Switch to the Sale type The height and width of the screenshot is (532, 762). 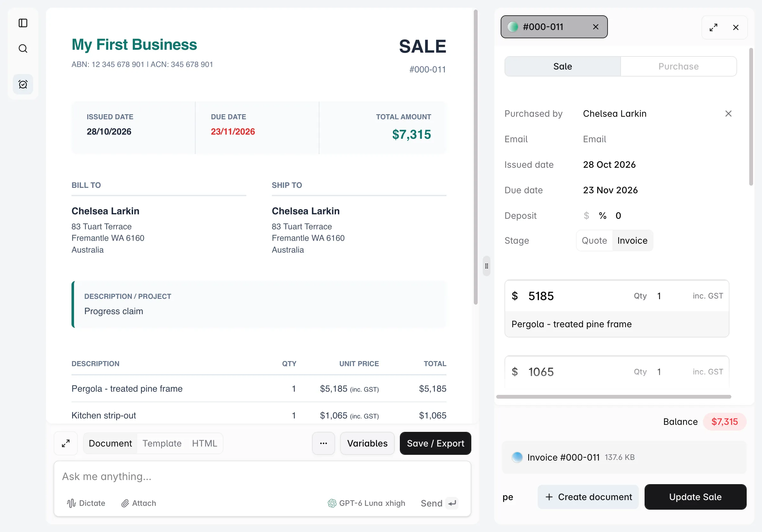click(x=563, y=66)
